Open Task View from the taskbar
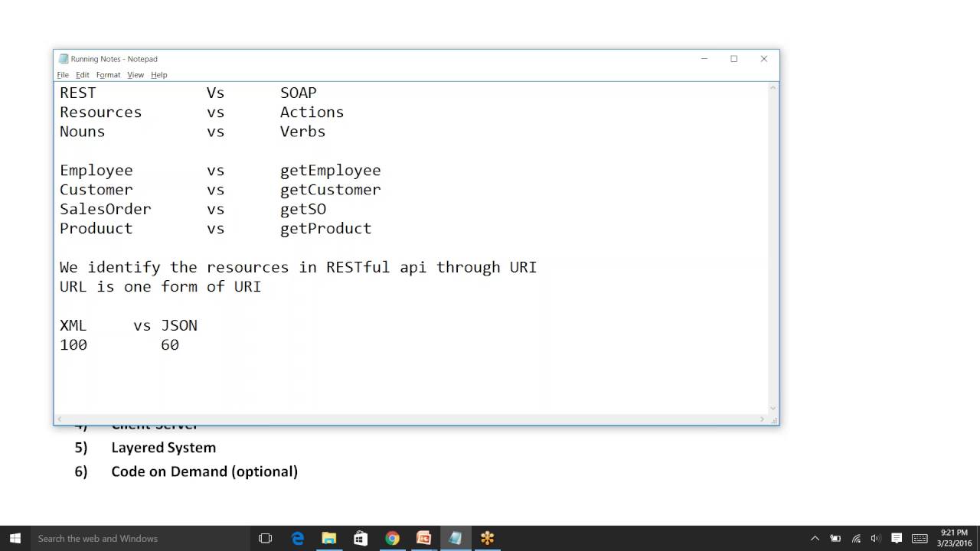The width and height of the screenshot is (980, 551). [266, 539]
